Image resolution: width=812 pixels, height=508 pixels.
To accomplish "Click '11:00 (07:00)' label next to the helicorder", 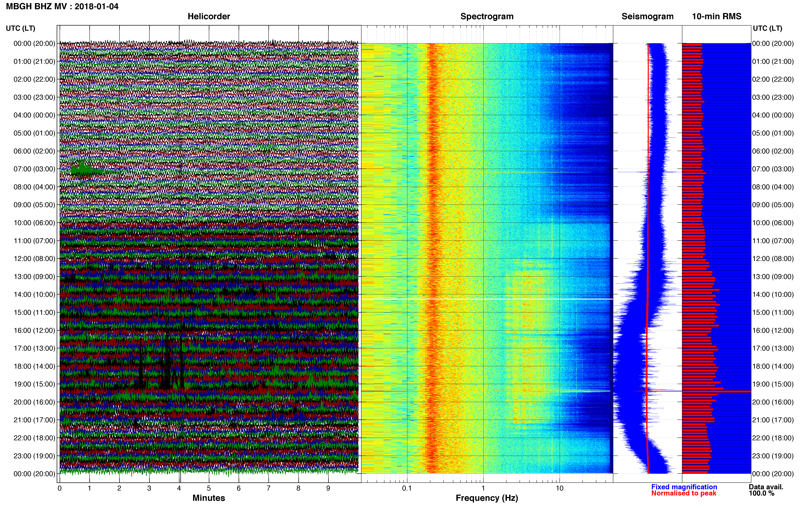I will coord(34,241).
